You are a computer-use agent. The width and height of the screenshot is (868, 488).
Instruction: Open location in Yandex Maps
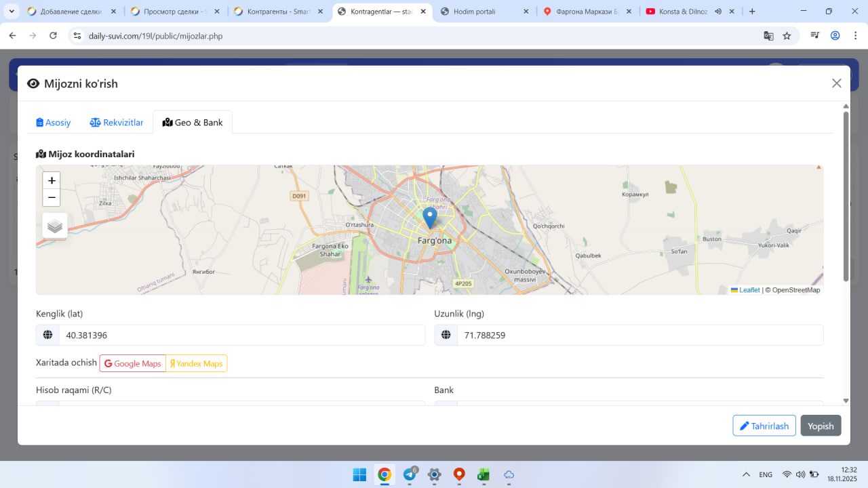[x=197, y=364]
